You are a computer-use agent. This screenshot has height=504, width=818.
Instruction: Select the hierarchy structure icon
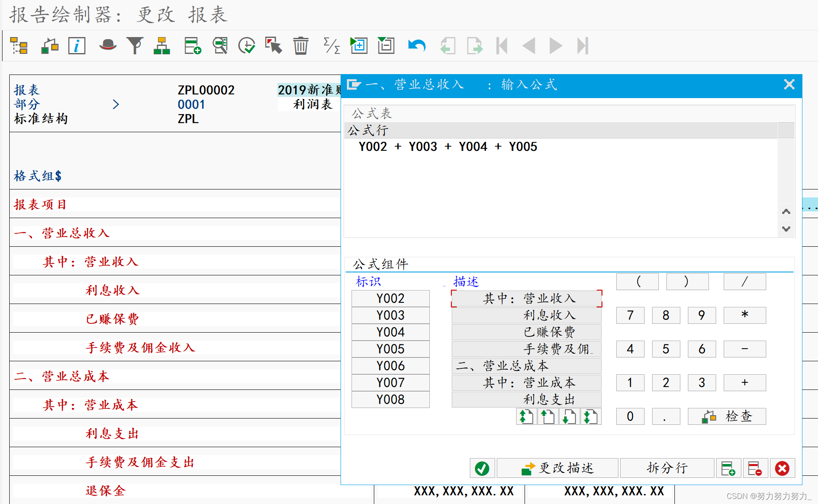(x=162, y=45)
